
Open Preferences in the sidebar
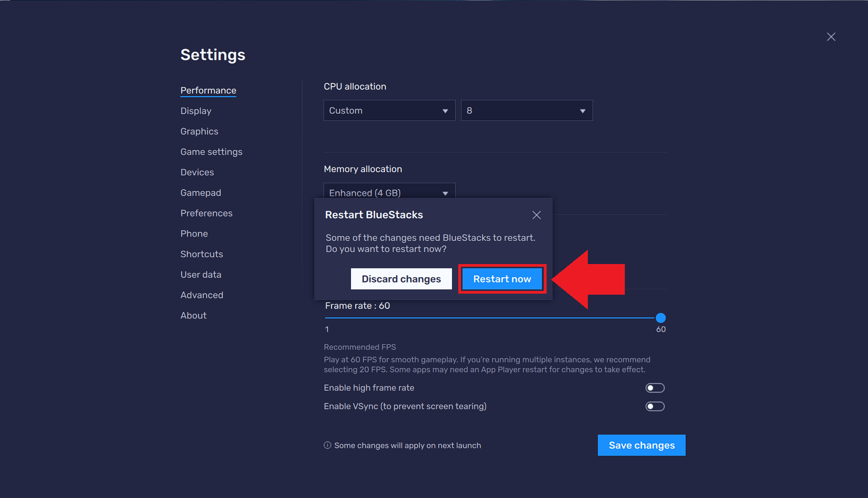point(206,213)
